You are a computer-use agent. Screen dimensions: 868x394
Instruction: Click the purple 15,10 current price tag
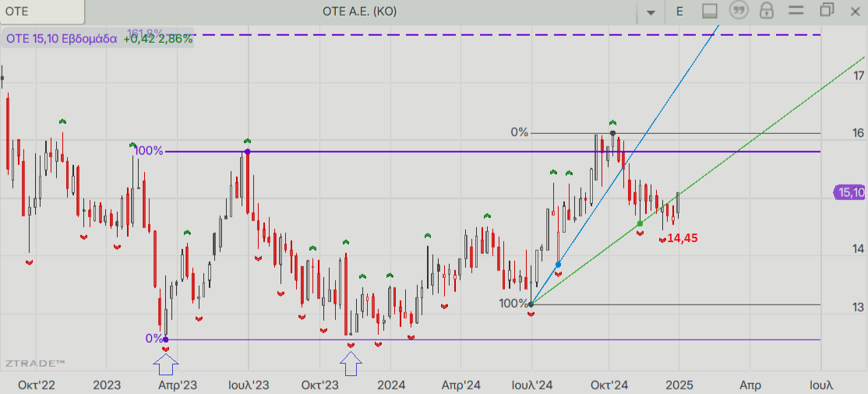pyautogui.click(x=850, y=192)
